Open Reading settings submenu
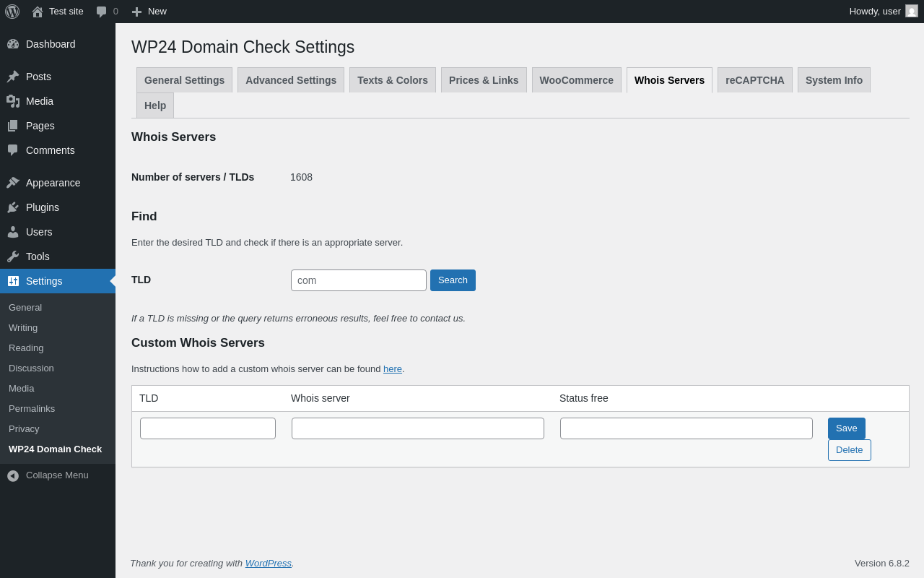 [x=26, y=348]
